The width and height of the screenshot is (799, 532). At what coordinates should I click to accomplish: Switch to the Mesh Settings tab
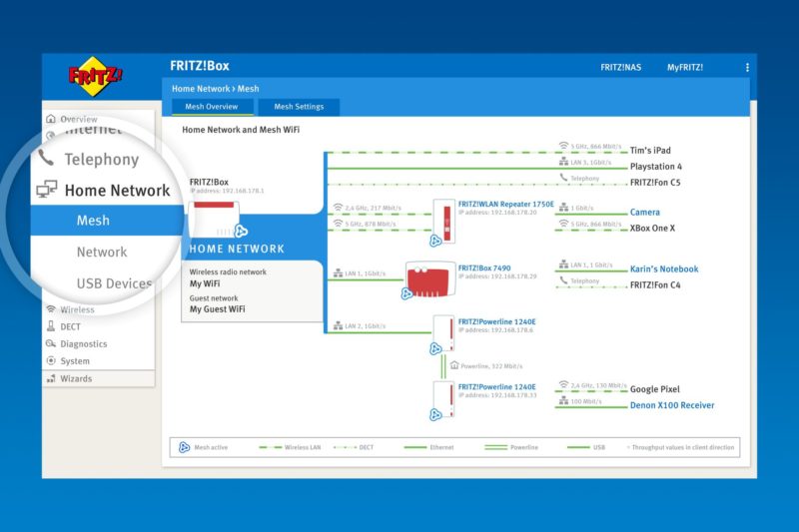299,107
